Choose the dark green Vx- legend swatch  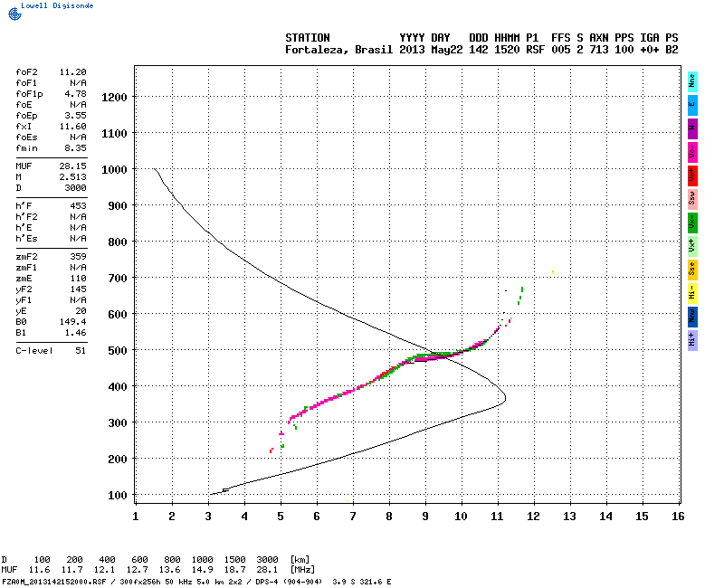[692, 223]
